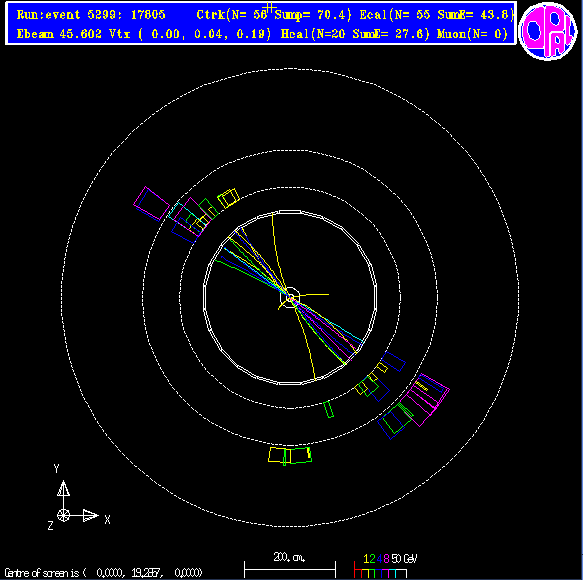Image resolution: width=583 pixels, height=580 pixels.
Task: Click the Muon(N= 0) readout
Action: (x=472, y=34)
